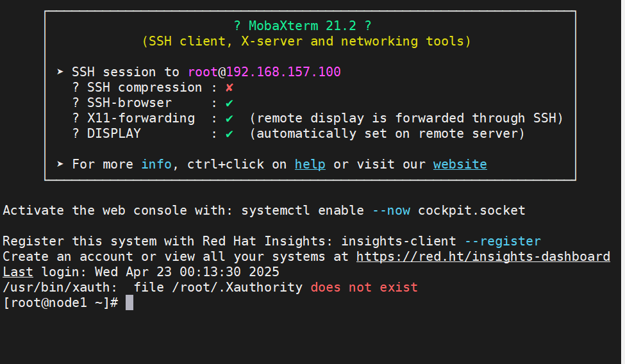The image size is (625, 364).
Task: Click the "--register" option text
Action: click(503, 241)
